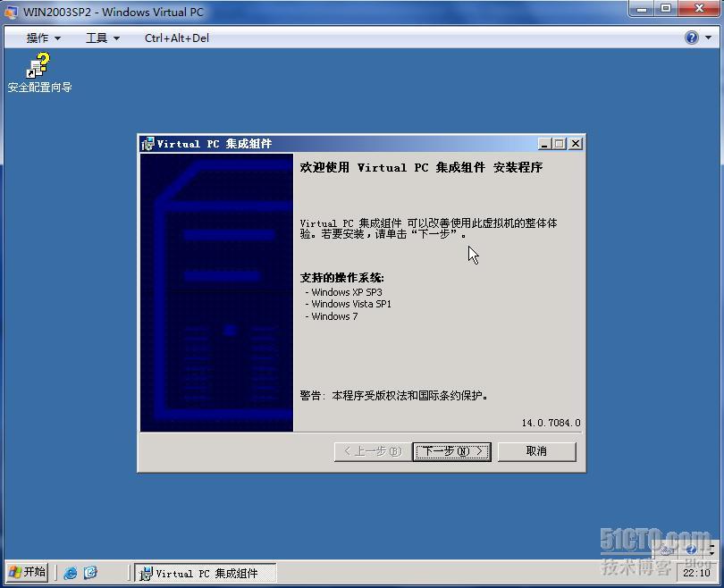Click the second quick launch icon

click(90, 573)
